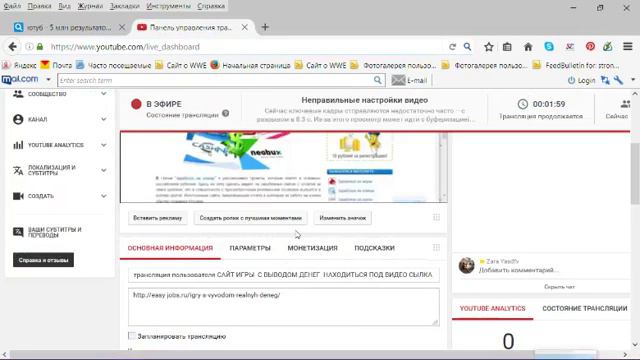This screenshot has width=640, height=360.
Task: Expand the ЛОКАЛИЗАЦИЯ И СУБТИТРЫ section
Action: click(x=104, y=170)
